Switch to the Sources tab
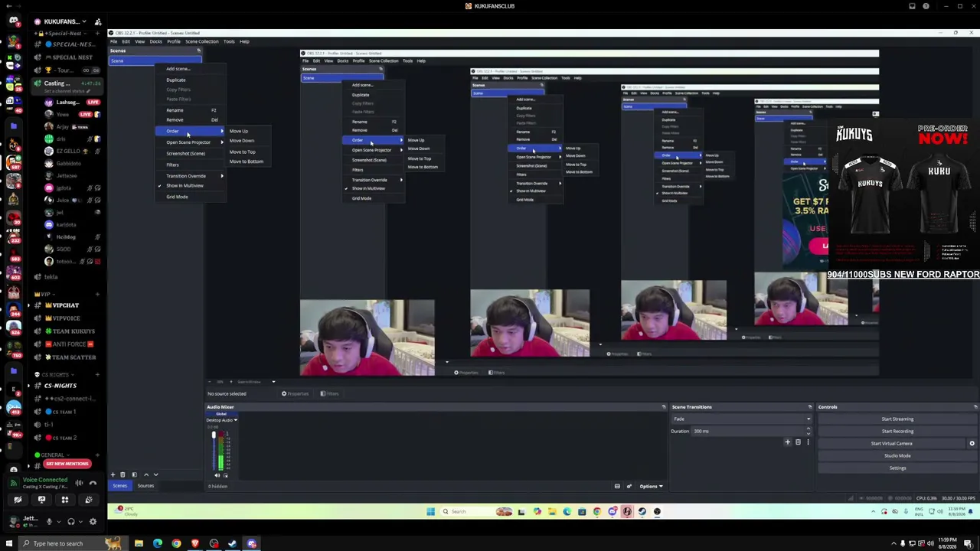This screenshot has height=551, width=980. (145, 486)
